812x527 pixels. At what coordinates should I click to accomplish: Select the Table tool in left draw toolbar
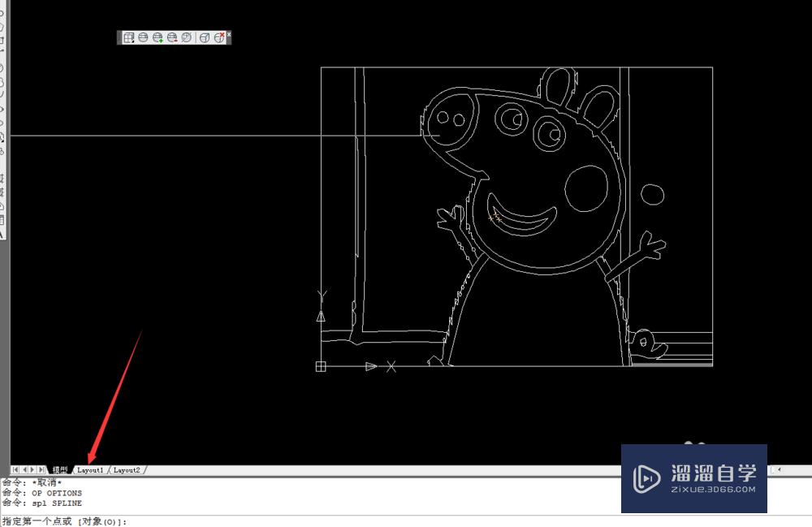coord(2,220)
